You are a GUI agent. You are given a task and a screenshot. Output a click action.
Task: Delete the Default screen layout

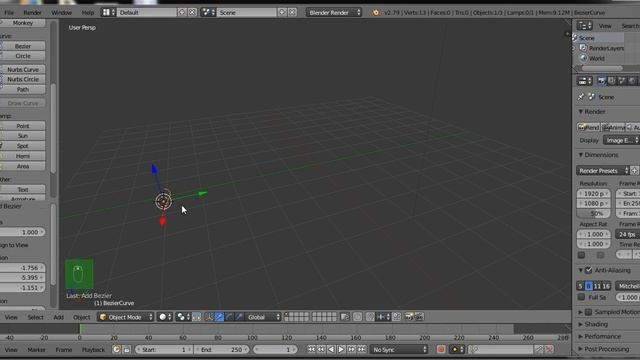pyautogui.click(x=192, y=13)
